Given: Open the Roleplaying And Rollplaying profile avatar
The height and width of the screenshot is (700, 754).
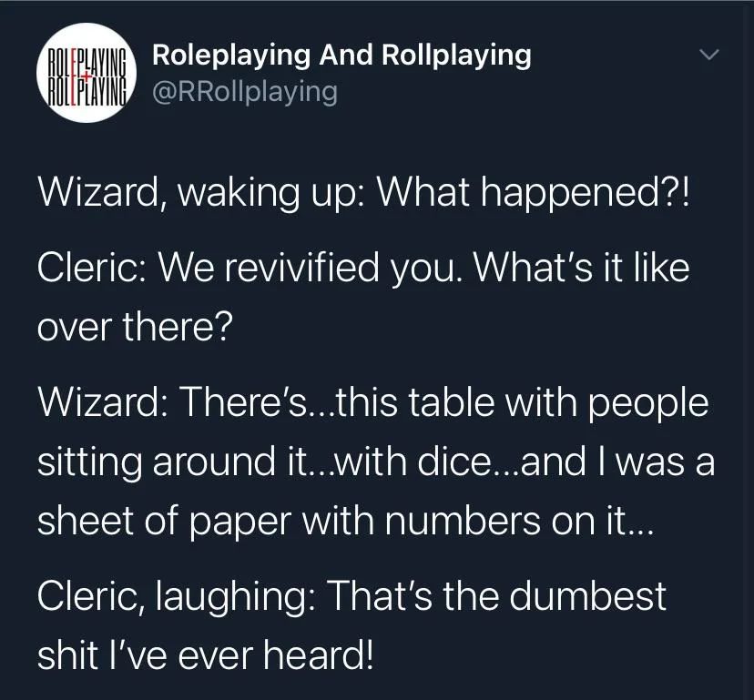Looking at the screenshot, I should tap(87, 73).
